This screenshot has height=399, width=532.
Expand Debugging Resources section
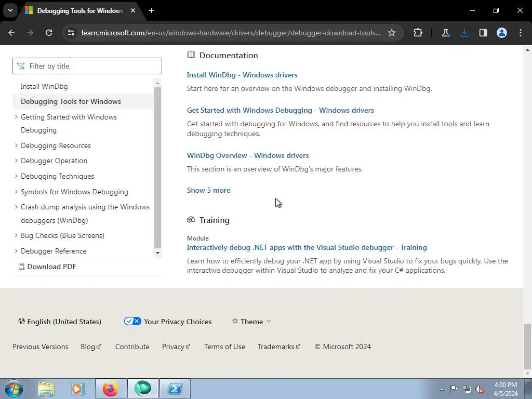[x=16, y=145]
